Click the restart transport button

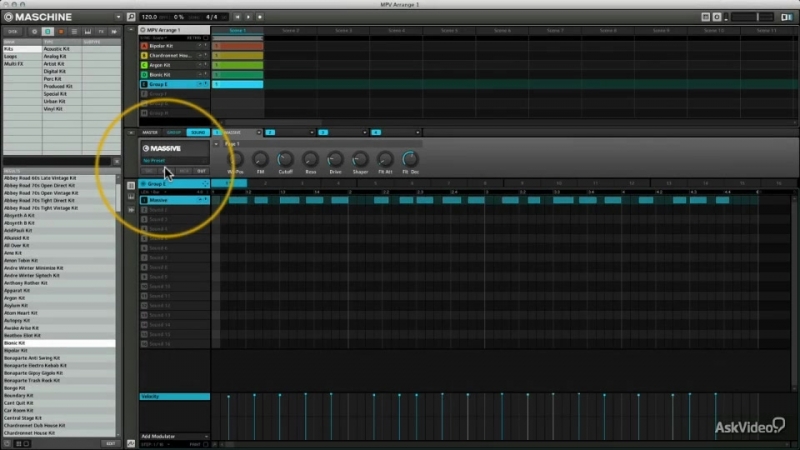tap(237, 17)
